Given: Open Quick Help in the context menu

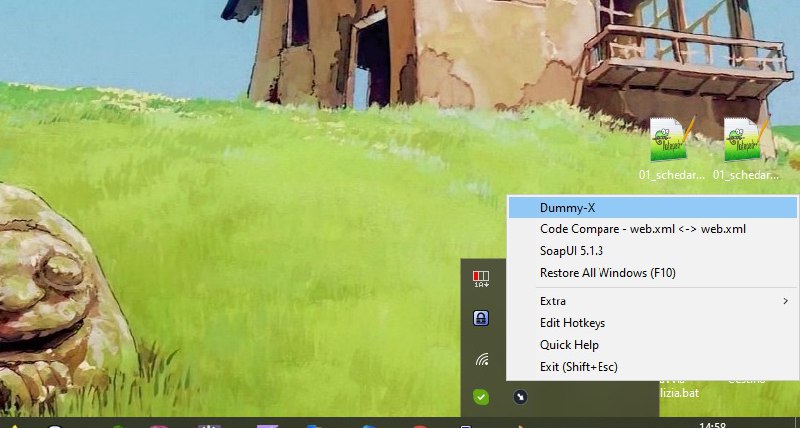Looking at the screenshot, I should pyautogui.click(x=653, y=345).
